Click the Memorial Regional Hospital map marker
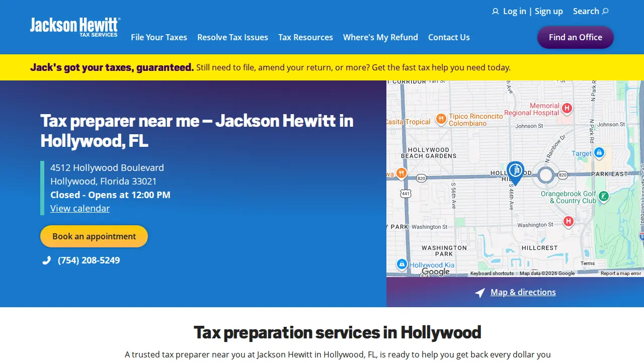The image size is (644, 362). coord(567,108)
